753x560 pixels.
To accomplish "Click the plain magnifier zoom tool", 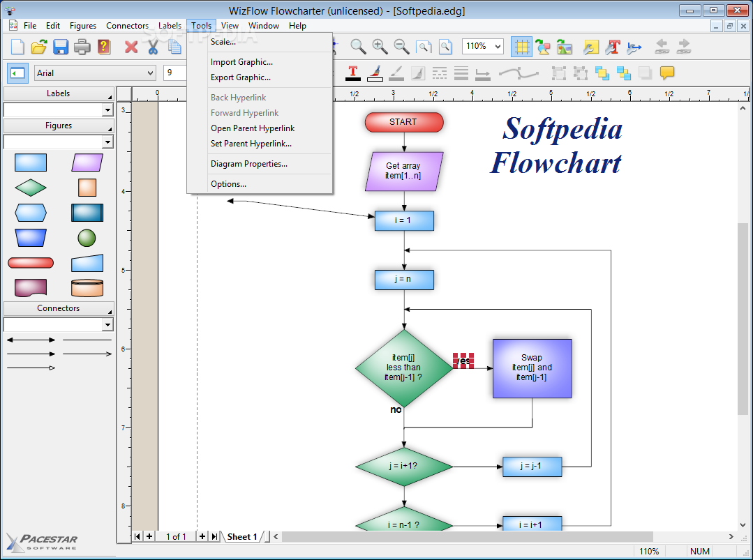I will coord(358,46).
